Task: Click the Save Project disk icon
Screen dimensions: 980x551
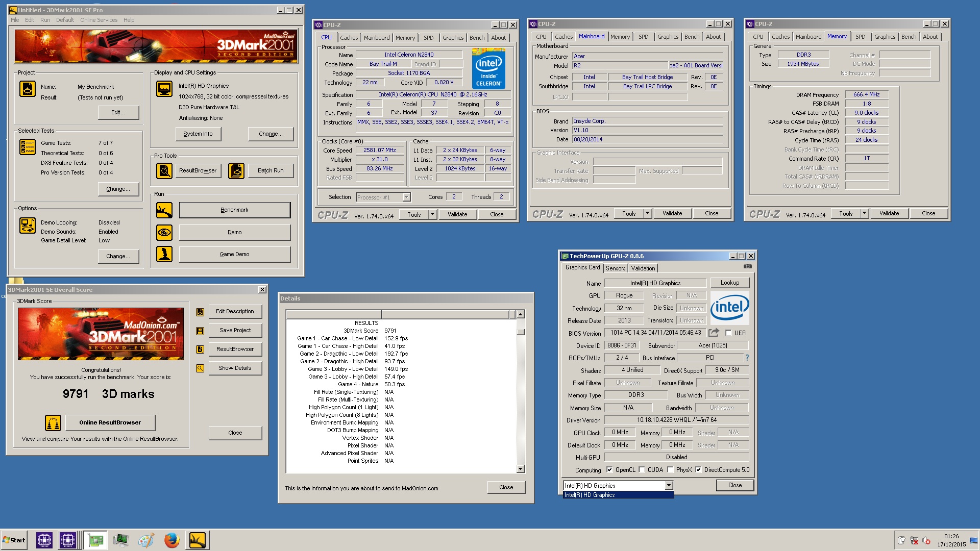Action: tap(200, 331)
